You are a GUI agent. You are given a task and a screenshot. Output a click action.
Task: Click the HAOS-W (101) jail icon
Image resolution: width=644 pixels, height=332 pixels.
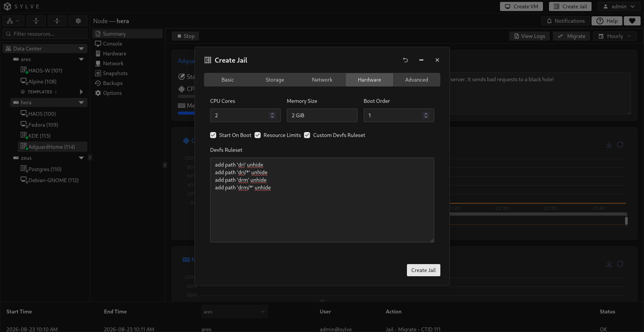(24, 70)
